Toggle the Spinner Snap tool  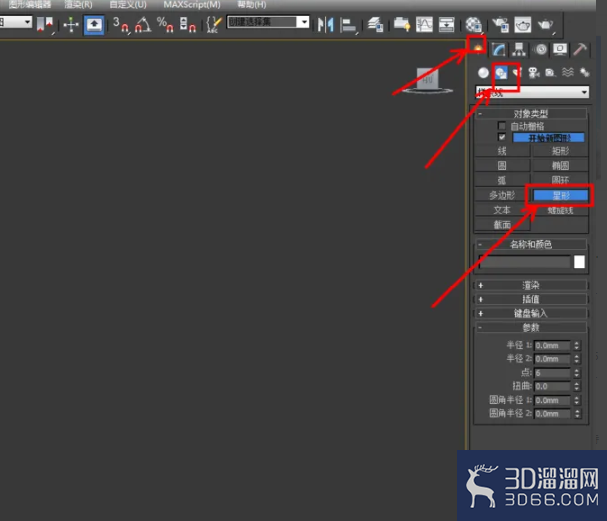click(x=188, y=25)
